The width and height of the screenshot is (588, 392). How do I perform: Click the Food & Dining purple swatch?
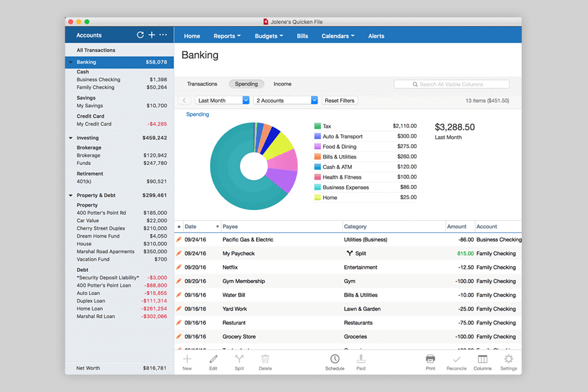coord(317,146)
